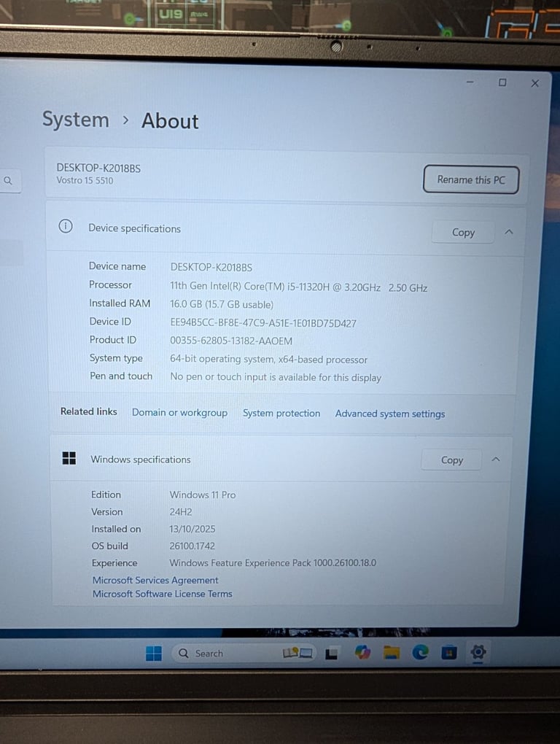Click the Related links label
Screen dimensions: 560x744
click(89, 411)
